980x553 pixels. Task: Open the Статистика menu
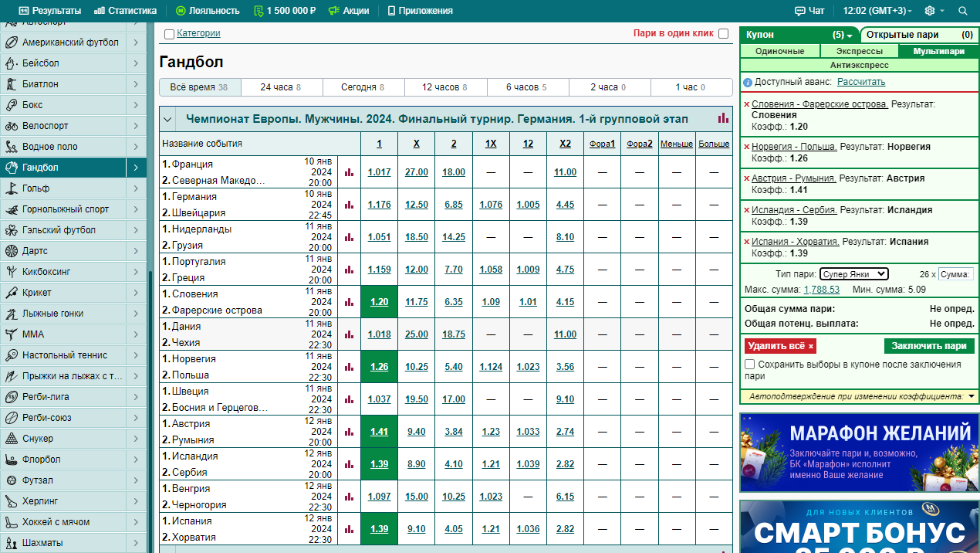click(125, 11)
